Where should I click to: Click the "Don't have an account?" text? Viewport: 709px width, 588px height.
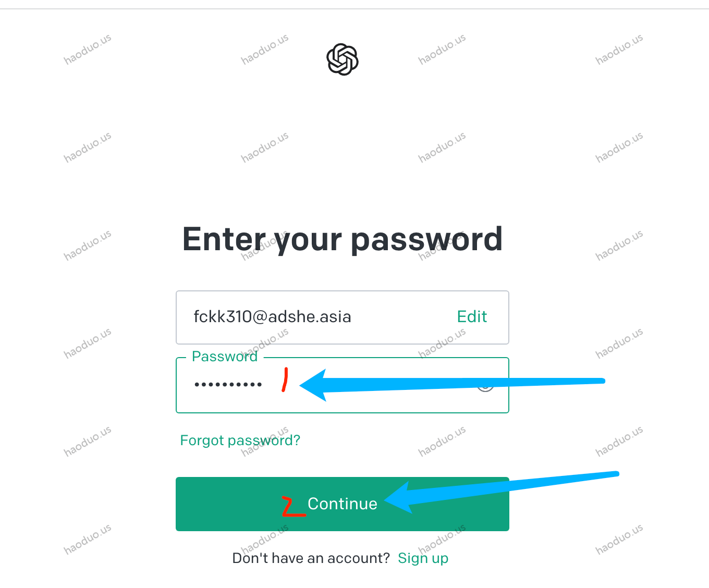click(311, 558)
